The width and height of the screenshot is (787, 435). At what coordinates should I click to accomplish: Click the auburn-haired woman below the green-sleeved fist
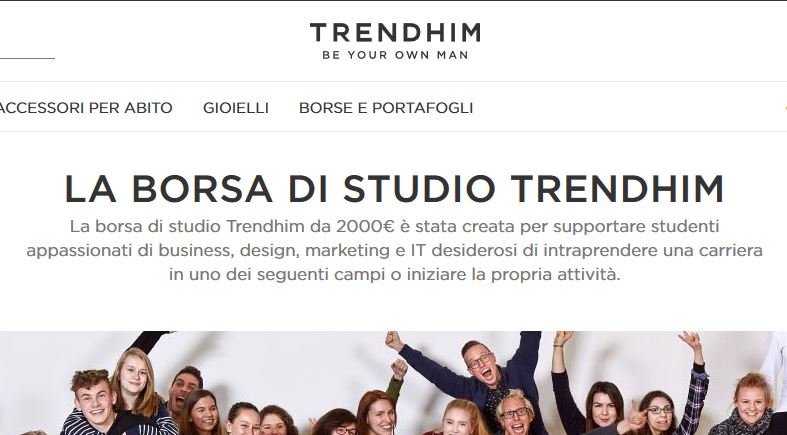click(x=376, y=413)
